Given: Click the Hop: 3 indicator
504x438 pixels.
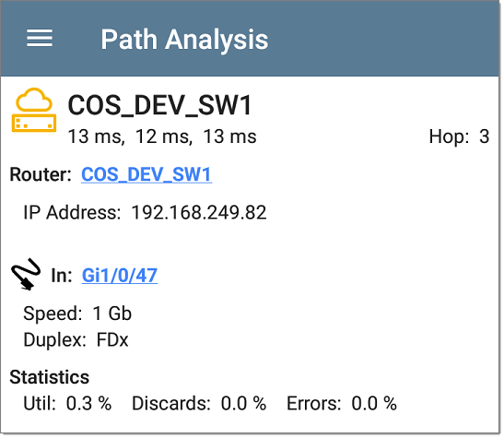Looking at the screenshot, I should pyautogui.click(x=459, y=136).
